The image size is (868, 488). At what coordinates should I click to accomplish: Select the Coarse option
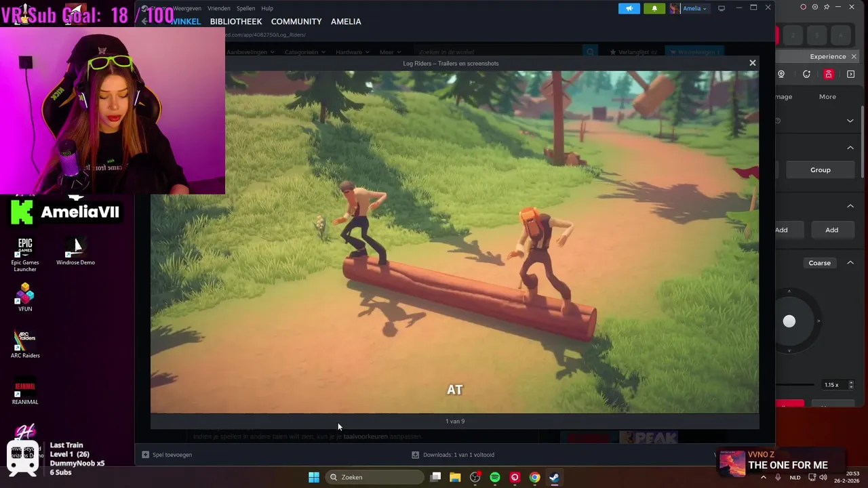tap(819, 263)
